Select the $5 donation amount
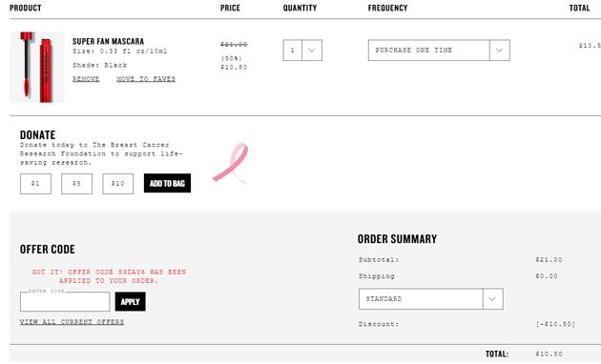 pos(76,184)
